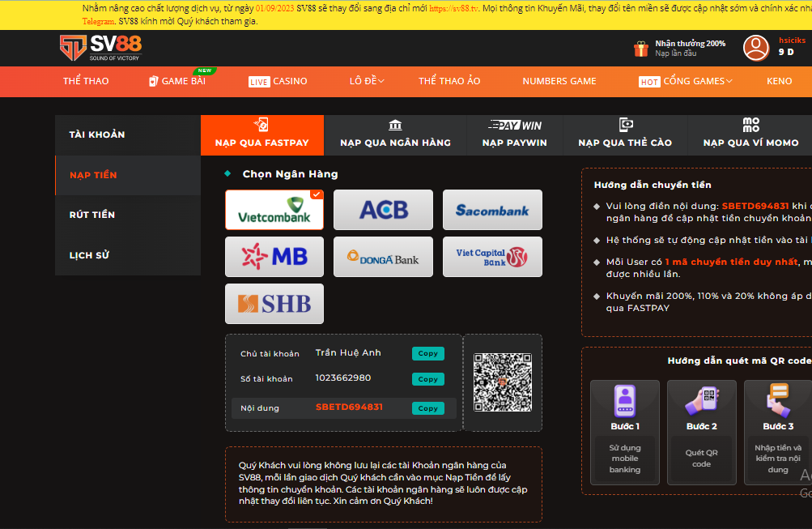Open THỂ THAO ẢO menu
The image size is (812, 529).
(x=449, y=81)
